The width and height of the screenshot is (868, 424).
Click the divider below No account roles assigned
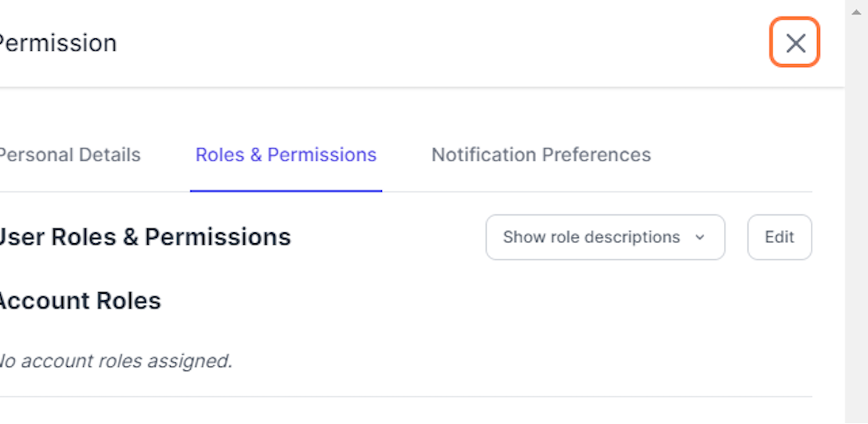(x=405, y=397)
